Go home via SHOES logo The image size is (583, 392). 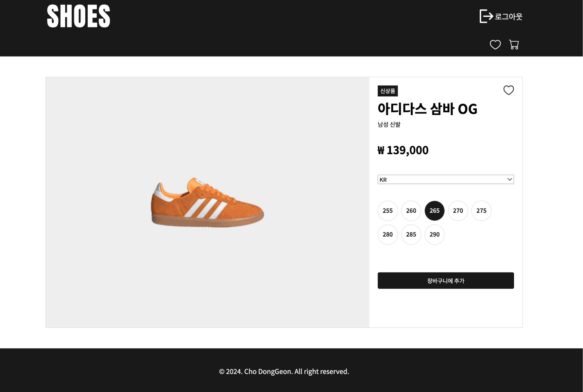78,16
